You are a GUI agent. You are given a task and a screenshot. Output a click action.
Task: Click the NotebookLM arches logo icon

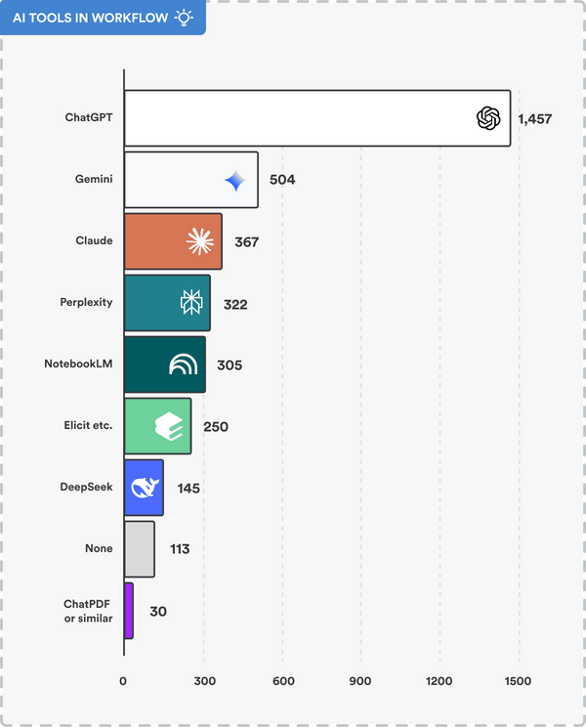pos(184,364)
